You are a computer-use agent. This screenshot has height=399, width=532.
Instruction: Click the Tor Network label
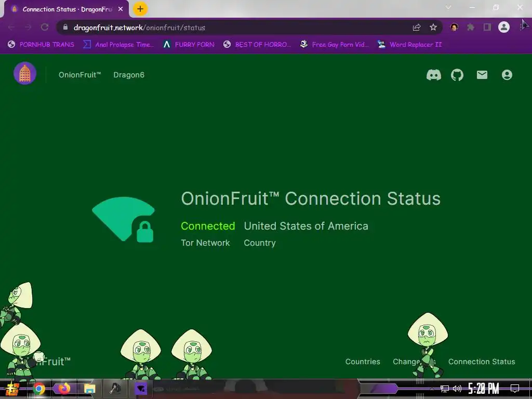205,243
